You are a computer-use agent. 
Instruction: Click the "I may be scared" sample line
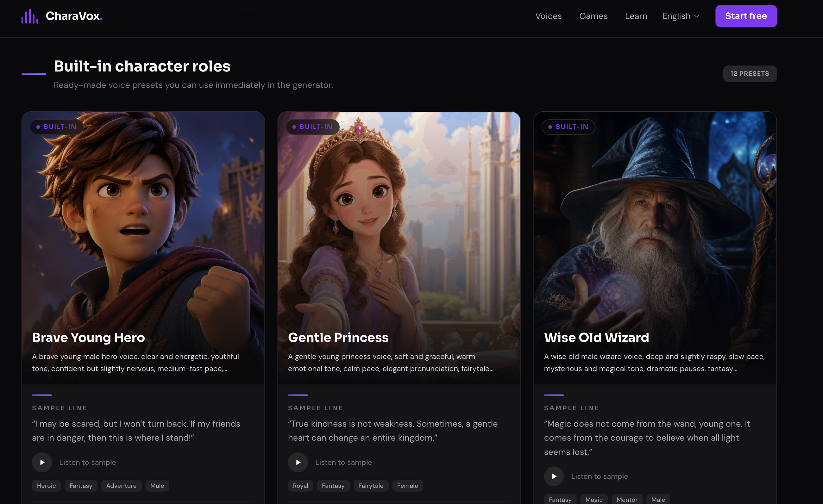(136, 431)
